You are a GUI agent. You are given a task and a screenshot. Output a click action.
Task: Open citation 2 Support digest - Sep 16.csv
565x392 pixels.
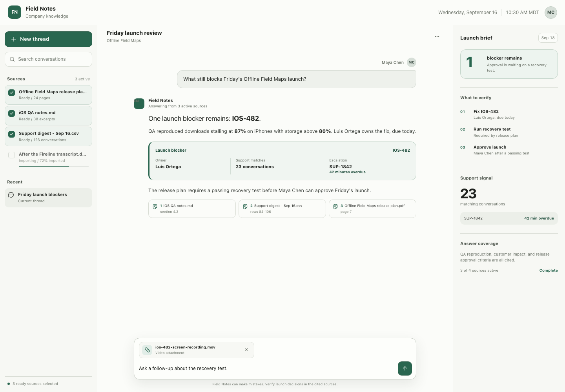coord(282,209)
